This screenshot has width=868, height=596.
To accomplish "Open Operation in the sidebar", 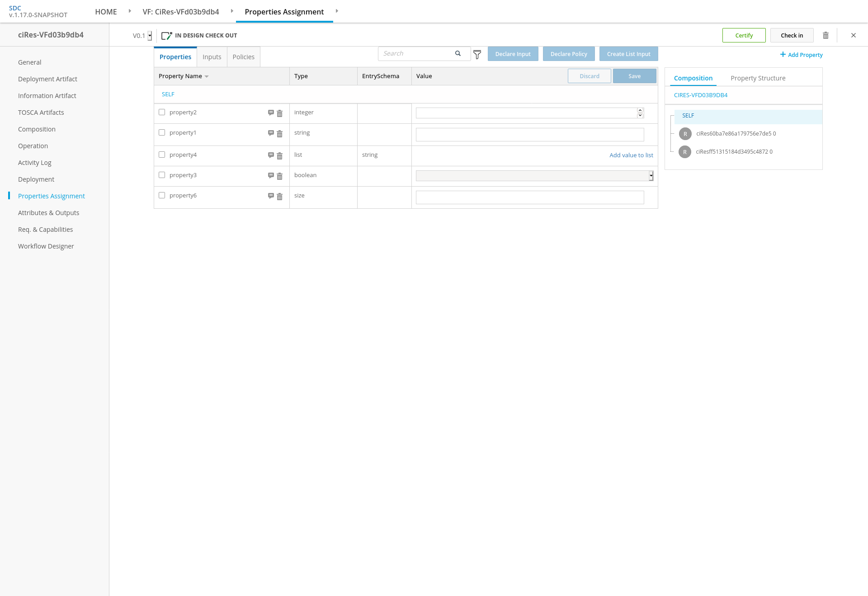I will pos(33,146).
